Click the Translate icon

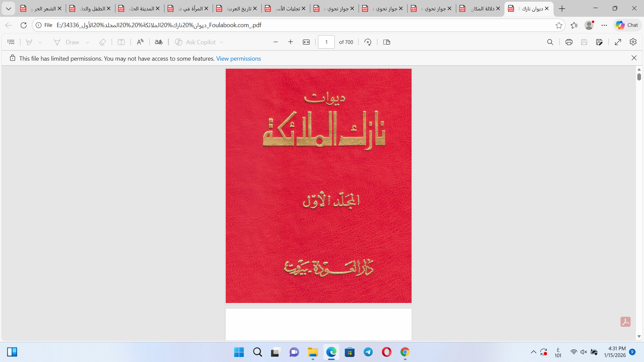tap(159, 42)
